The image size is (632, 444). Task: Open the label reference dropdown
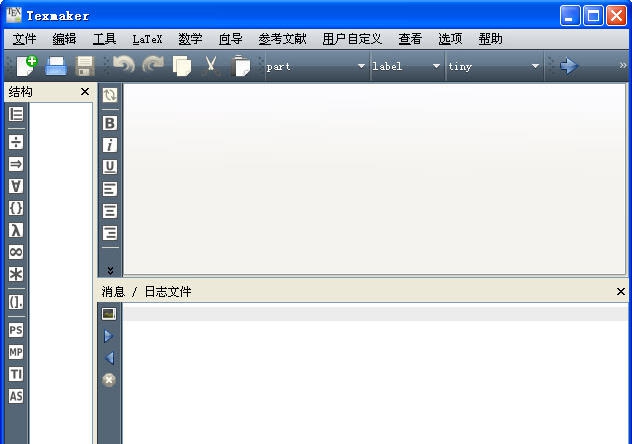click(406, 66)
